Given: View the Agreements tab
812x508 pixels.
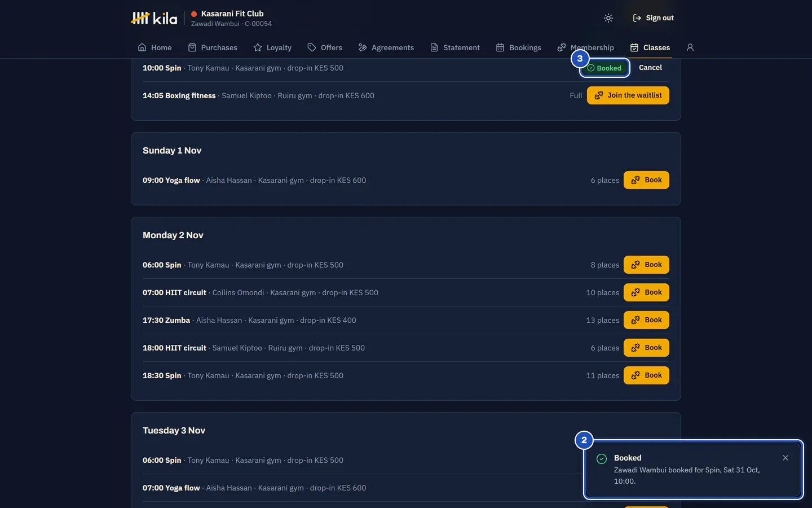Looking at the screenshot, I should coord(386,47).
